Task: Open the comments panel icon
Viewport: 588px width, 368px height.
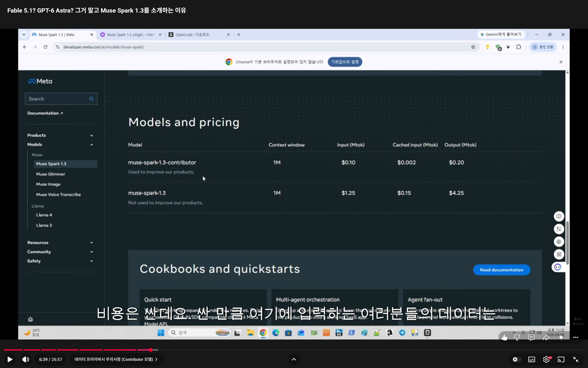Action: pyautogui.click(x=531, y=337)
